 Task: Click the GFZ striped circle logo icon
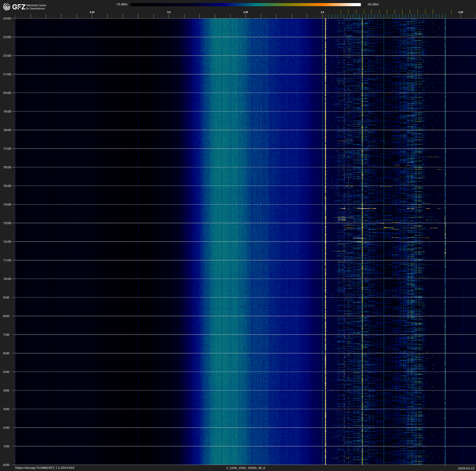(x=7, y=7)
